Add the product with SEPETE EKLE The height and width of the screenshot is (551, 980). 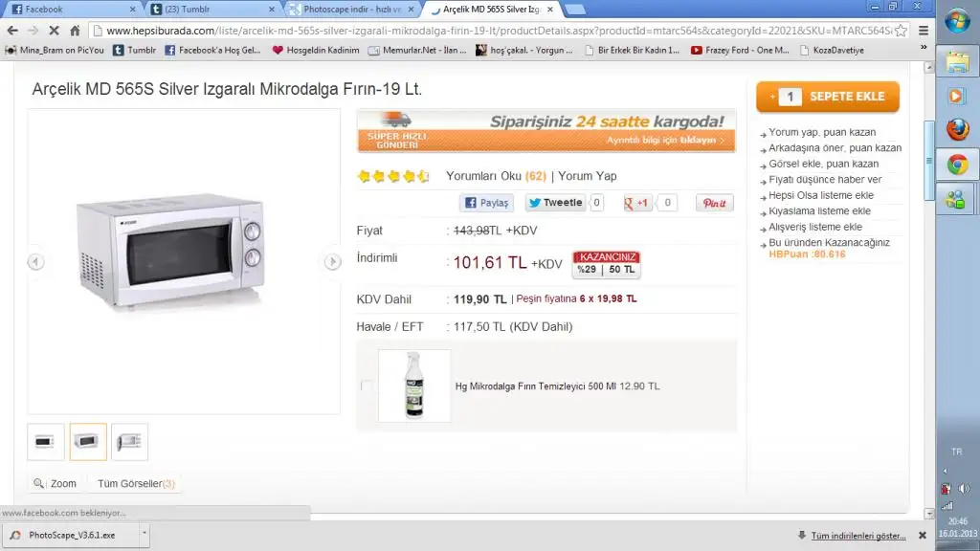tap(828, 97)
